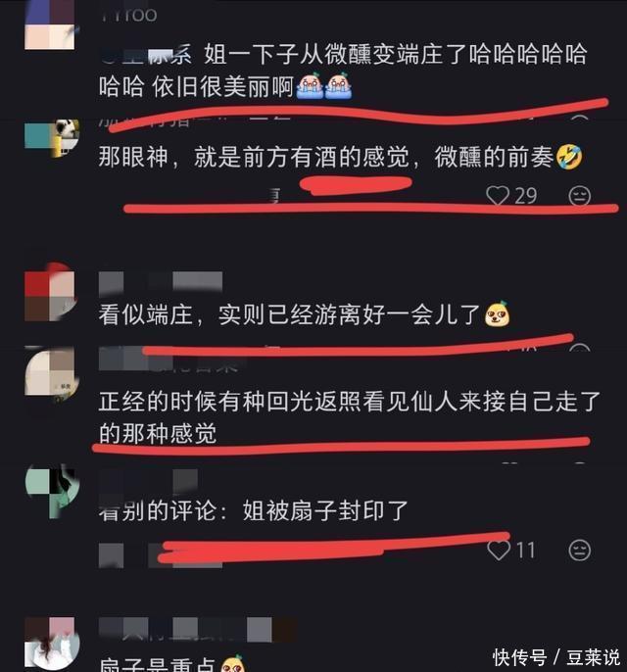Open the panda avatar profile

[x=52, y=138]
